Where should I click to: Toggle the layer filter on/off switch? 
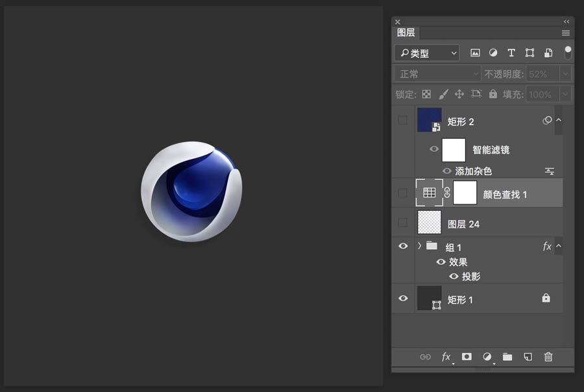tap(568, 52)
